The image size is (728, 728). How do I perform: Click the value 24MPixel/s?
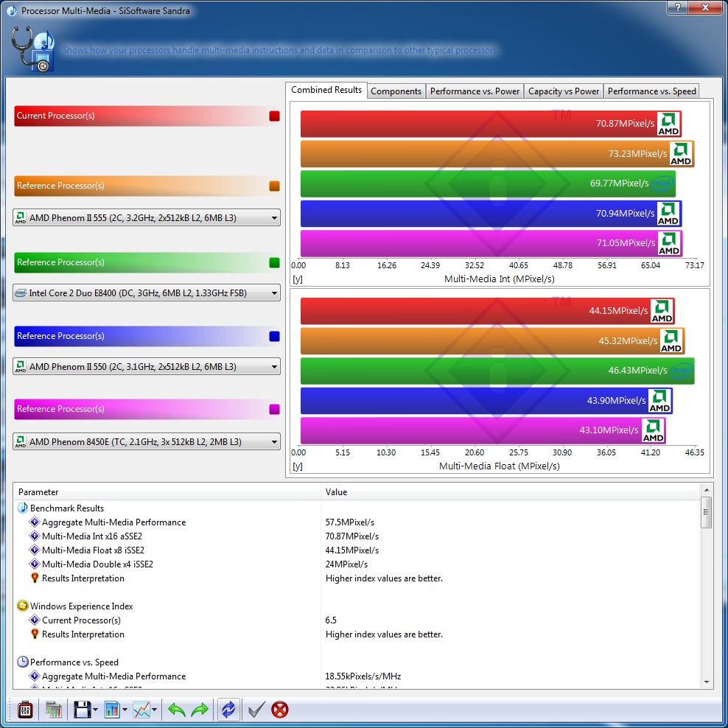tap(346, 564)
